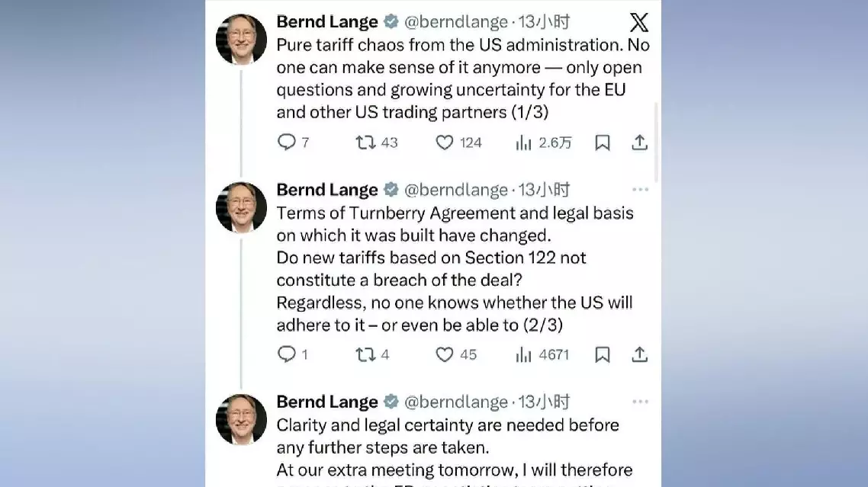The height and width of the screenshot is (487, 868).
Task: Like the tweet with 45 likes
Action: 445,354
